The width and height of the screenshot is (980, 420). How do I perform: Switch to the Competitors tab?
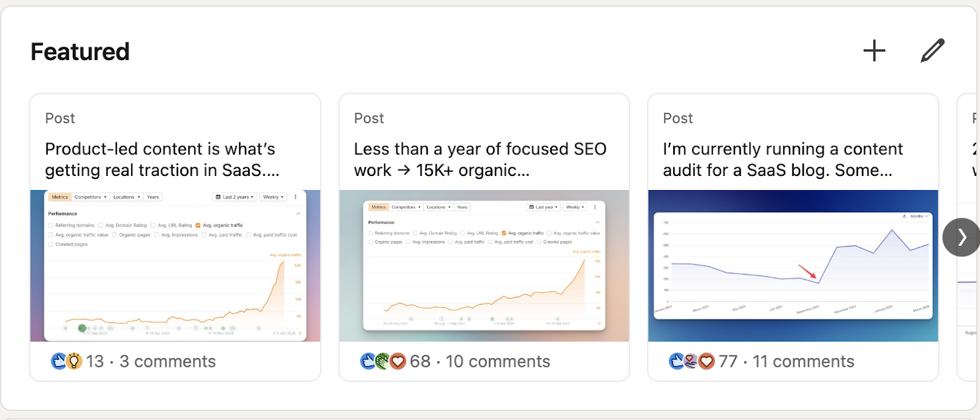(89, 197)
